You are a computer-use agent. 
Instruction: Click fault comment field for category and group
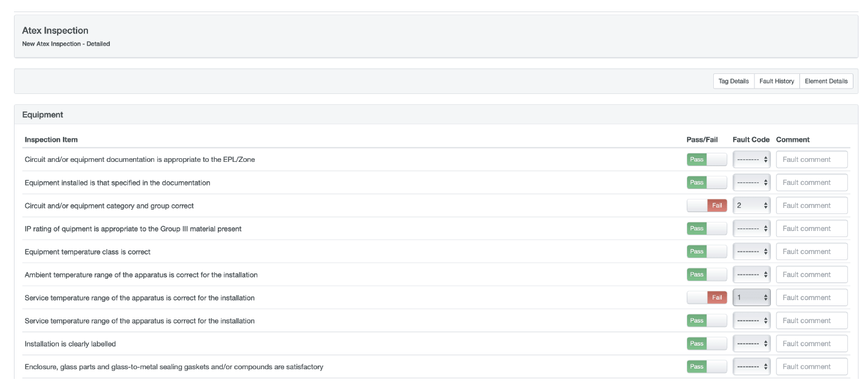[812, 206]
